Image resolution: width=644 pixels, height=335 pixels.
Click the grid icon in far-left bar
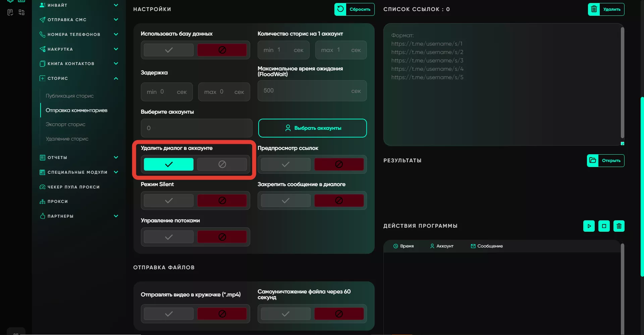22,12
